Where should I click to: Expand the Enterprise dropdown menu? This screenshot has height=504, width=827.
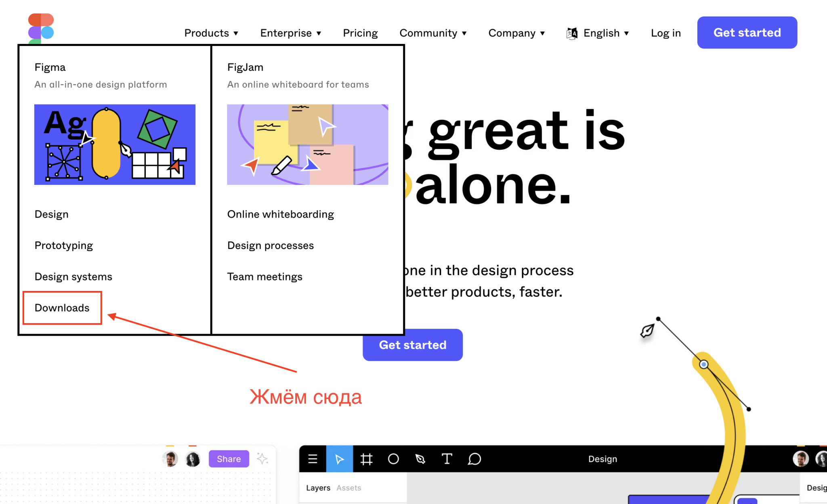[x=291, y=33]
